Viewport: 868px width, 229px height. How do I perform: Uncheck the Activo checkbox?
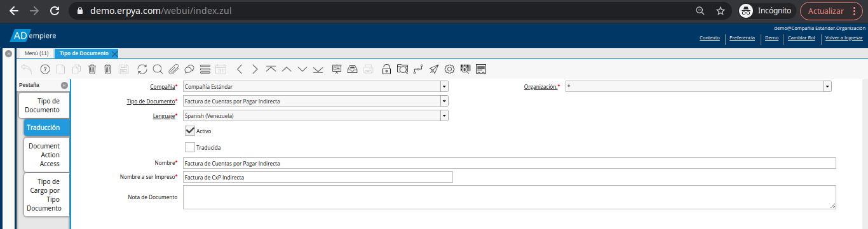click(x=190, y=131)
